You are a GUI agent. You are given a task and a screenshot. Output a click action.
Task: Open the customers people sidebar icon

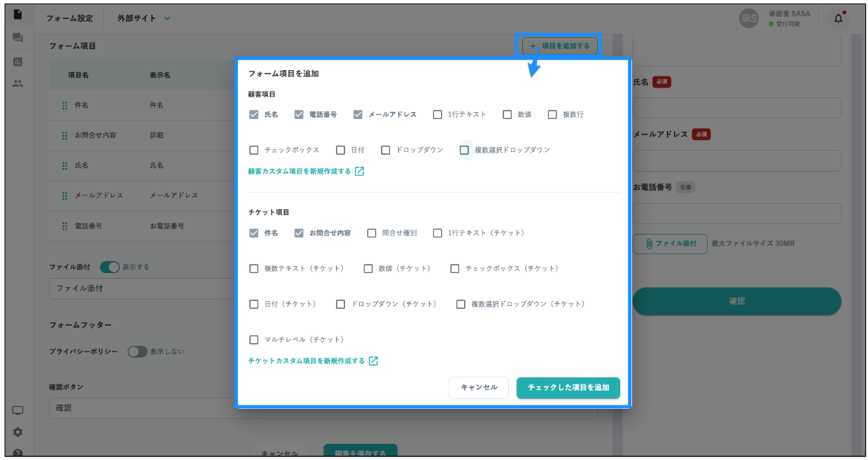[x=18, y=83]
